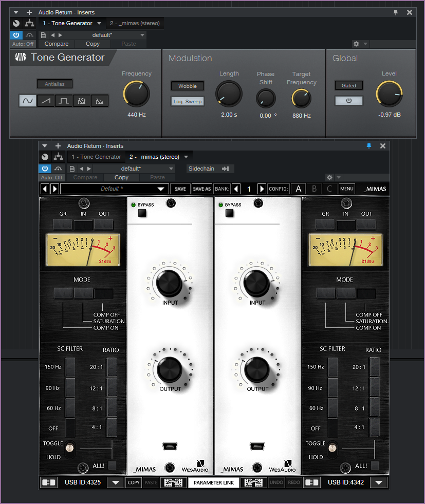Click next preset arrow beside Default* in _MIMAS
Image resolution: width=425 pixels, height=504 pixels.
pos(54,189)
